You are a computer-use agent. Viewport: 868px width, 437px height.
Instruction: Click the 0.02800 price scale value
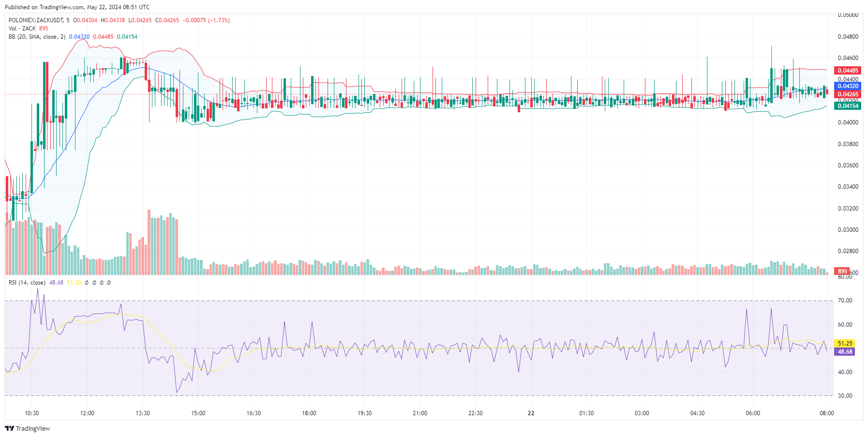pos(848,251)
